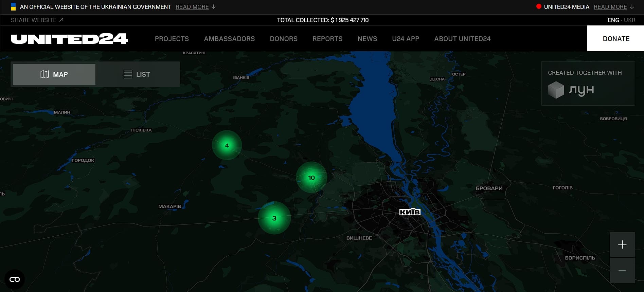Click the Share Website arrow icon
The image size is (644, 292).
click(61, 20)
